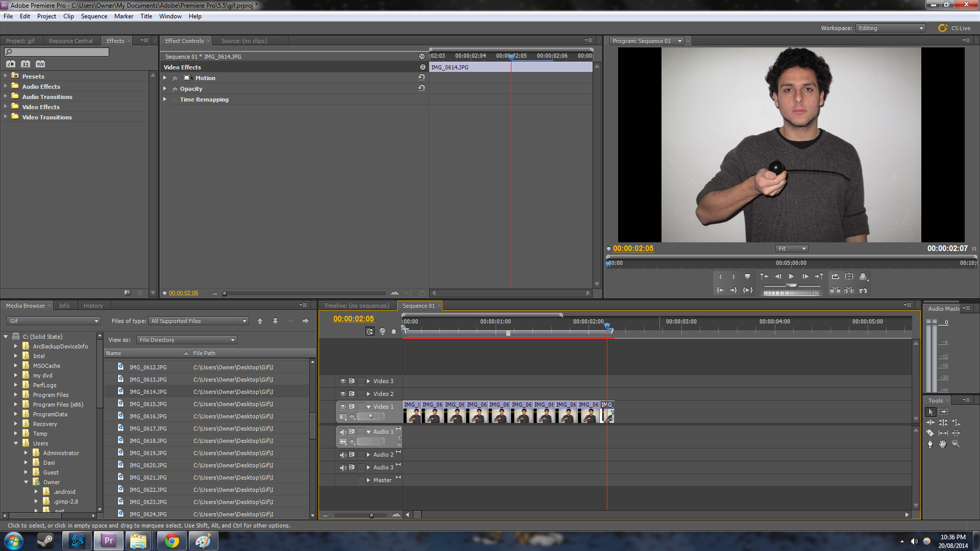Click the shuttle slider in Program monitor
Viewport: 980px width, 551px height.
(791, 286)
